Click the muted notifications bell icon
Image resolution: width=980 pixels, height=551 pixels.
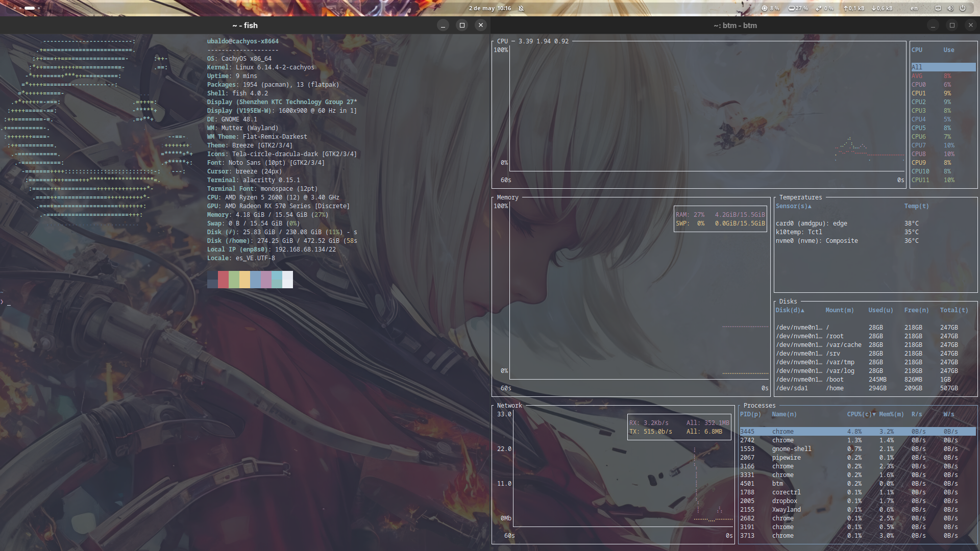click(521, 8)
